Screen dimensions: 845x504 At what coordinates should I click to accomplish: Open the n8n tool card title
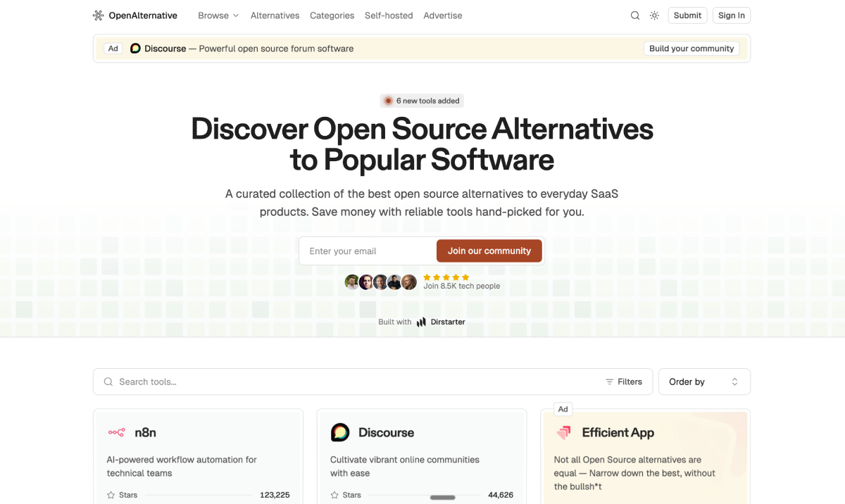tap(145, 432)
